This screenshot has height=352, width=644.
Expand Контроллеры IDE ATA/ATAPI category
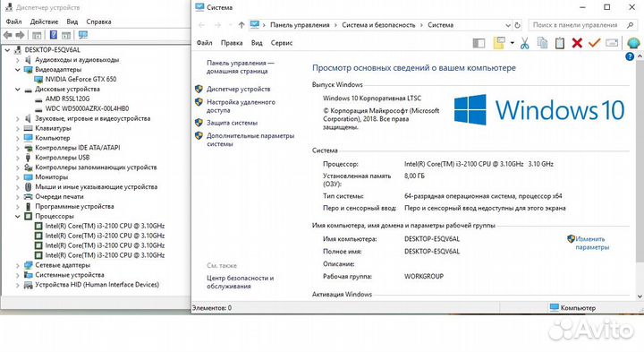(x=18, y=148)
